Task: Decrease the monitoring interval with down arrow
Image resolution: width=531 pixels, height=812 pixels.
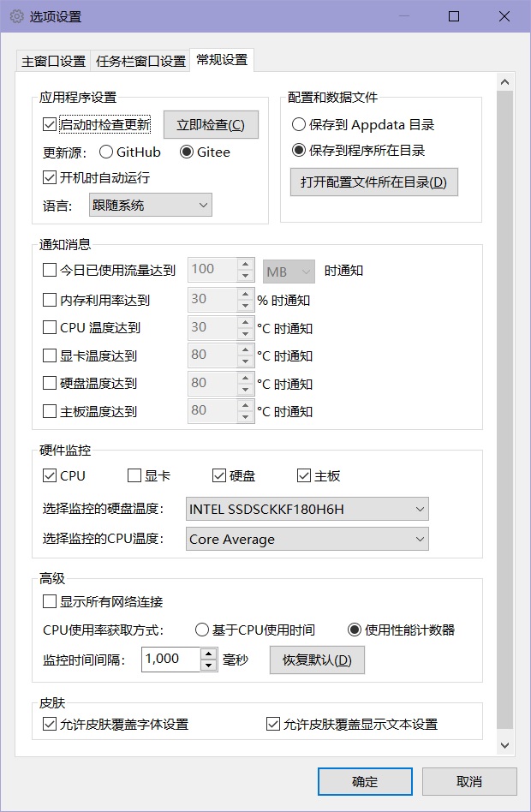Action: [209, 666]
